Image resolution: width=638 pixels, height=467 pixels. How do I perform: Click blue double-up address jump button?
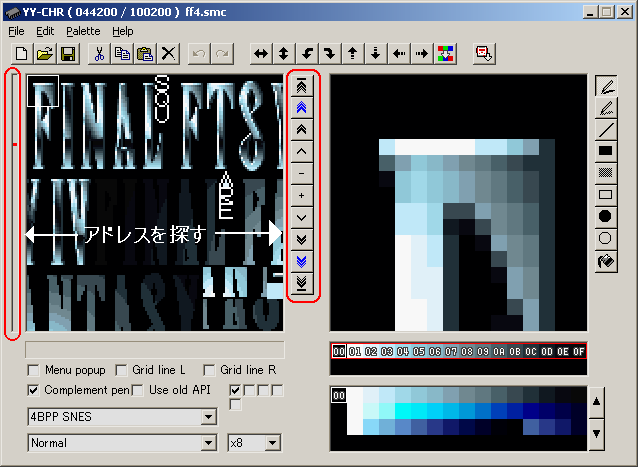[x=302, y=108]
